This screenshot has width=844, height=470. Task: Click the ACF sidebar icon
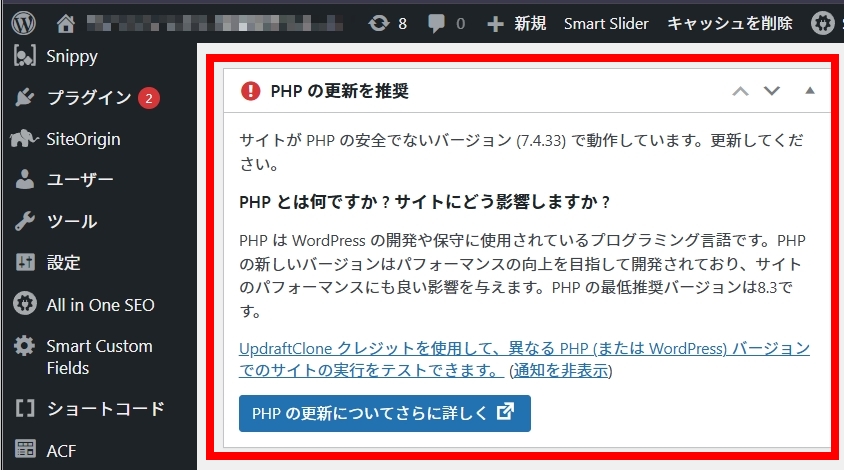click(x=25, y=449)
